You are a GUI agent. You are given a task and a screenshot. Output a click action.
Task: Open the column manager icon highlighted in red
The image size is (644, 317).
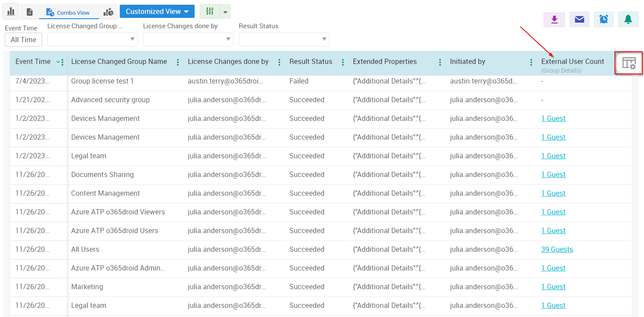click(628, 63)
